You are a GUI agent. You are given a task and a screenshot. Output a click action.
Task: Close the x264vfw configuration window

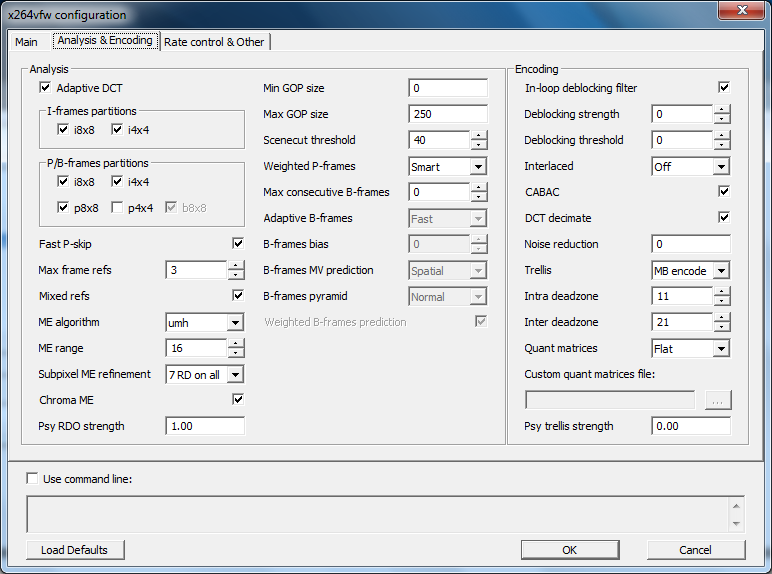(742, 10)
